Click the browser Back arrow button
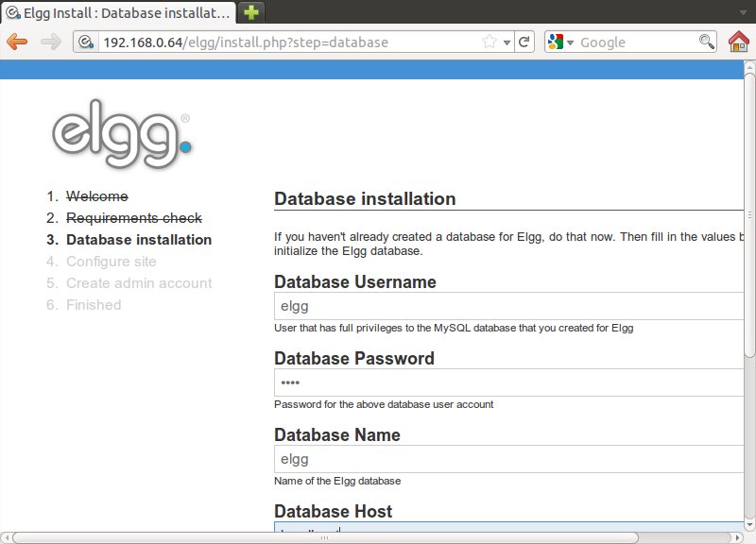This screenshot has width=756, height=544. click(x=17, y=42)
